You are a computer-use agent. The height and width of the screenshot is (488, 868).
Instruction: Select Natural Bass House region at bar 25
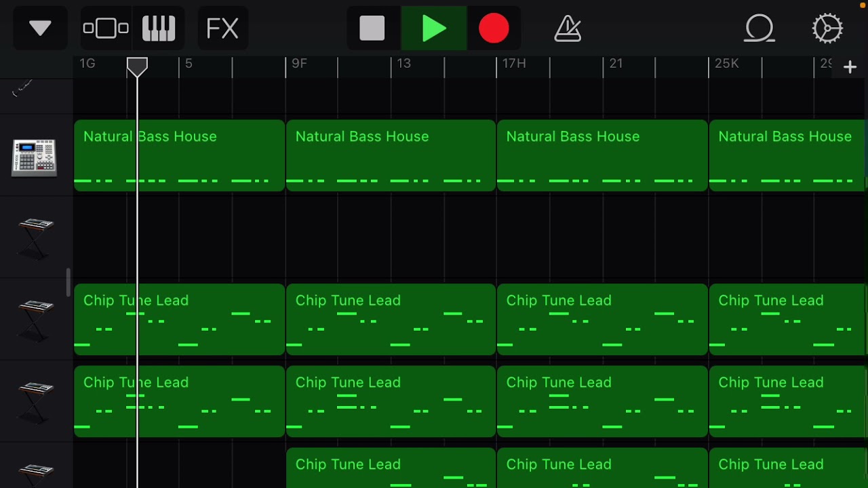[x=787, y=155]
